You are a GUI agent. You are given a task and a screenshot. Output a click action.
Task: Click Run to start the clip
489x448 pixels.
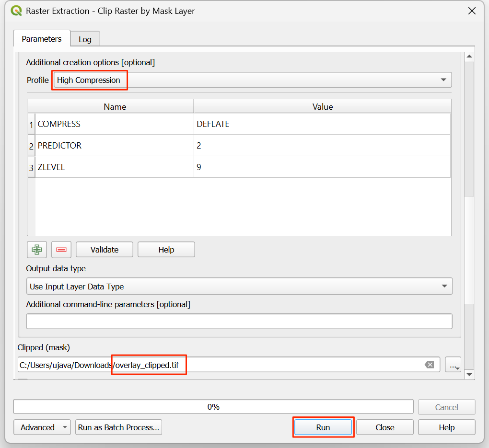coord(323,427)
